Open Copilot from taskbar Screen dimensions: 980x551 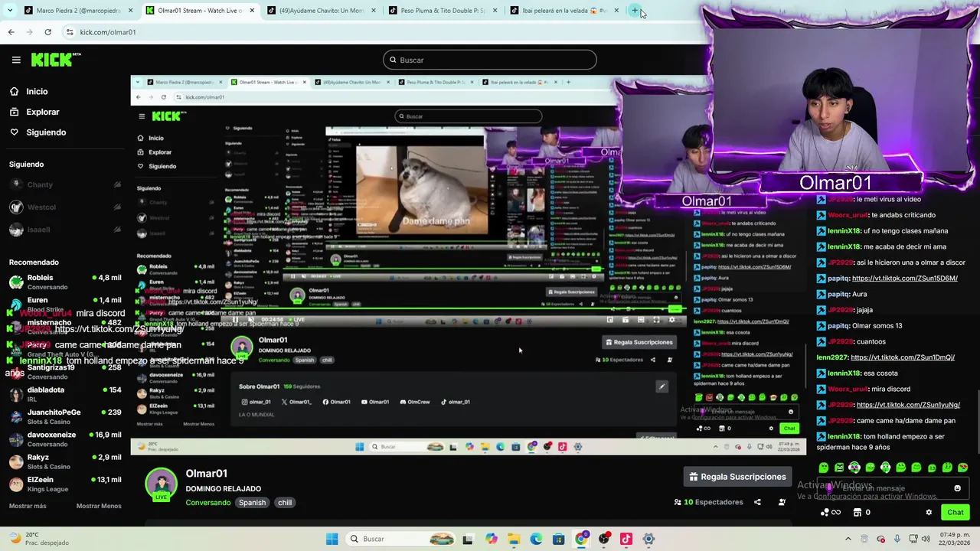point(491,539)
